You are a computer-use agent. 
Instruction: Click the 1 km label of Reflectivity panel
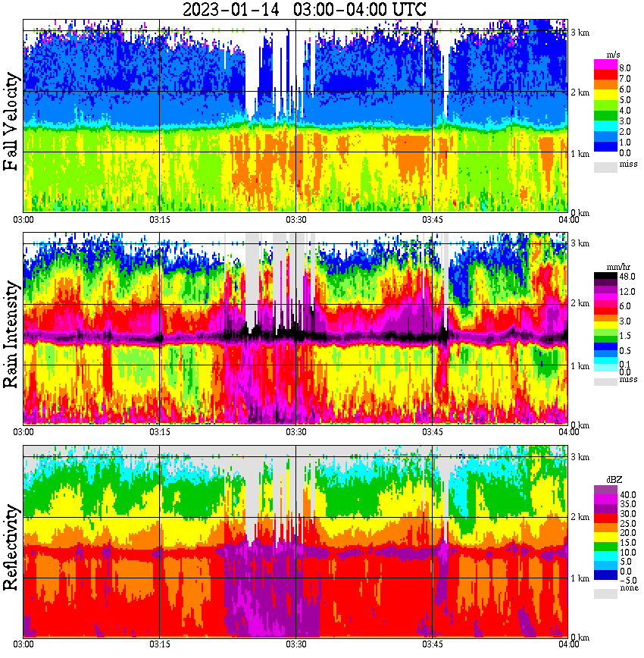point(580,578)
